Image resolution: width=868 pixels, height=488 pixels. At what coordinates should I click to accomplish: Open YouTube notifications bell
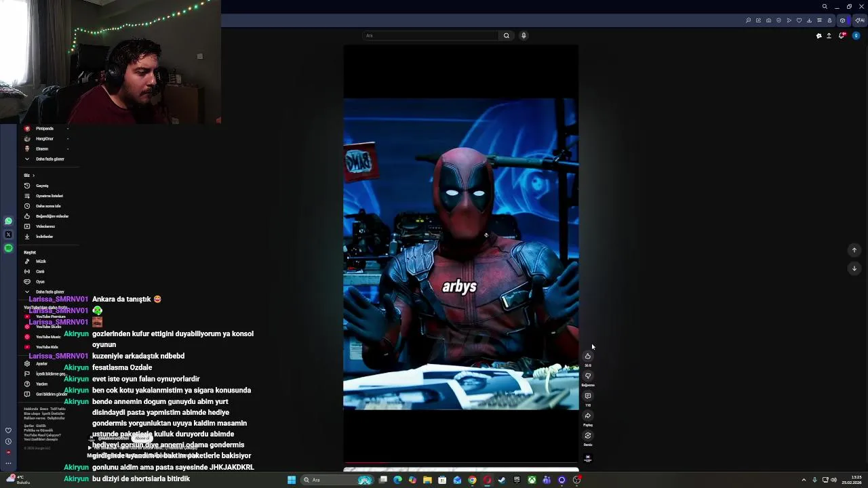[x=842, y=36]
